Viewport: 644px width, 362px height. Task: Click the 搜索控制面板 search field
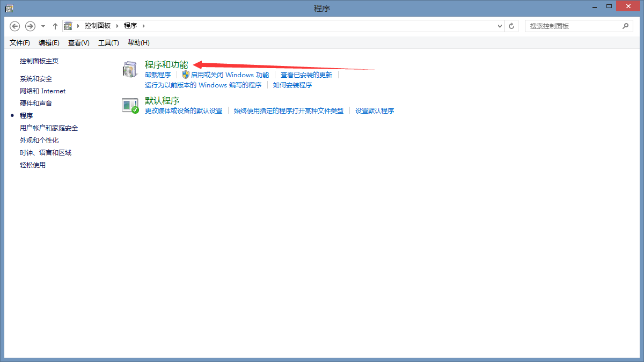click(573, 26)
